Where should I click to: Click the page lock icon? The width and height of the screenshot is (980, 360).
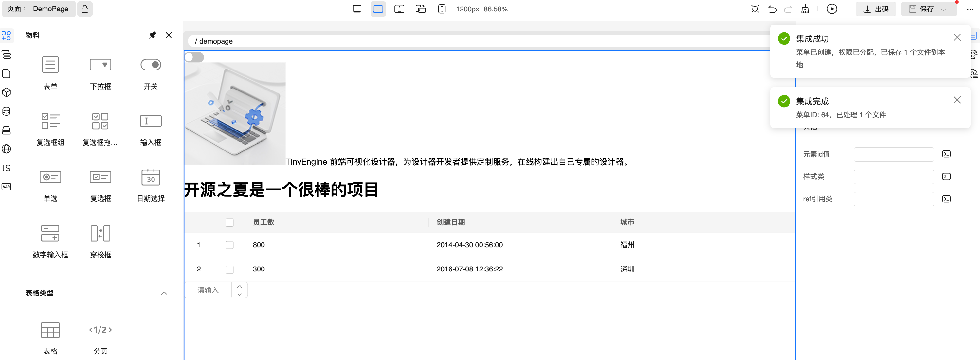[x=85, y=9]
